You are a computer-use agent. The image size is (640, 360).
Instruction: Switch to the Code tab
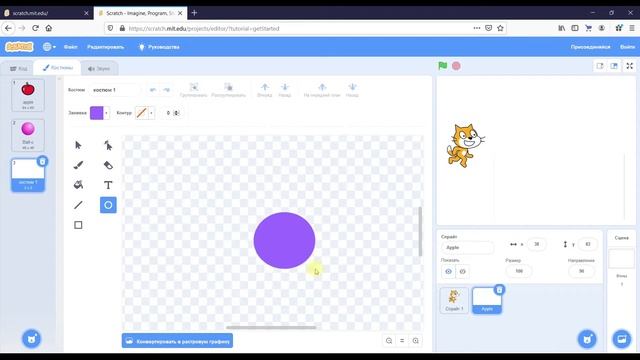19,69
